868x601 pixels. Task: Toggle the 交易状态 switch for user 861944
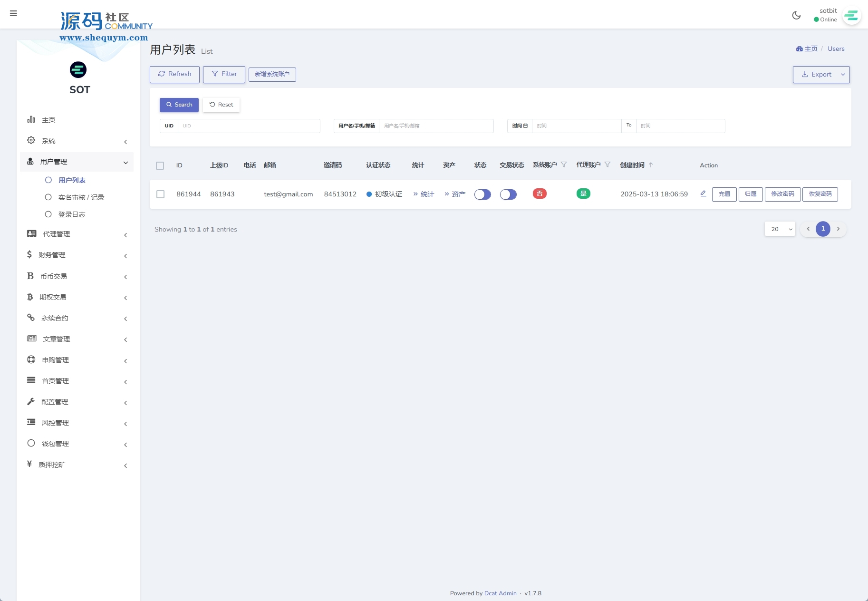coord(508,194)
